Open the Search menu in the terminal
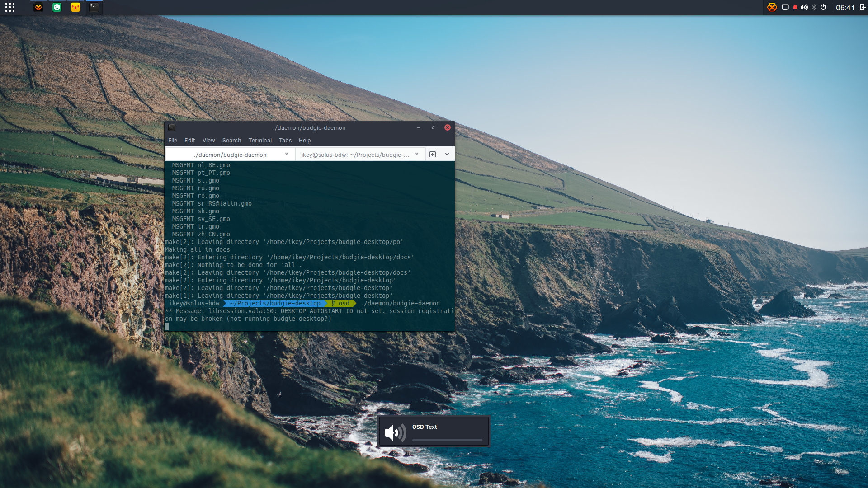This screenshot has height=488, width=868. pyautogui.click(x=232, y=141)
